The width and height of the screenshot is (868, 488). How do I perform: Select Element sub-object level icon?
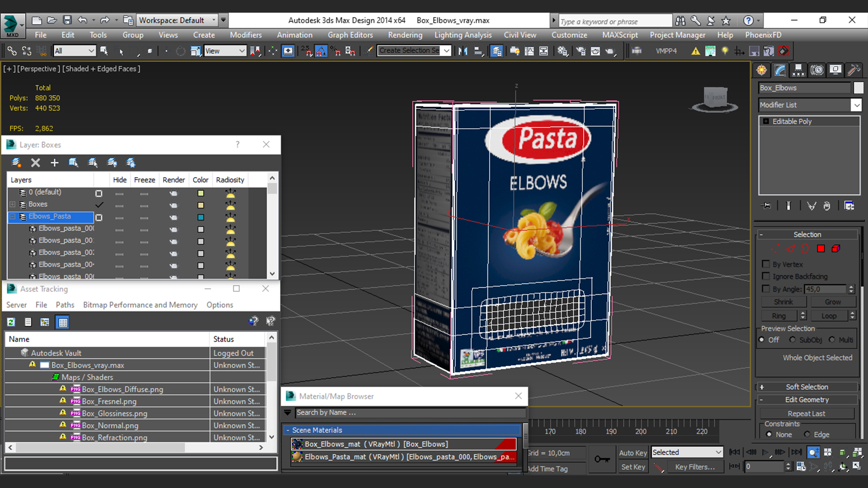836,249
